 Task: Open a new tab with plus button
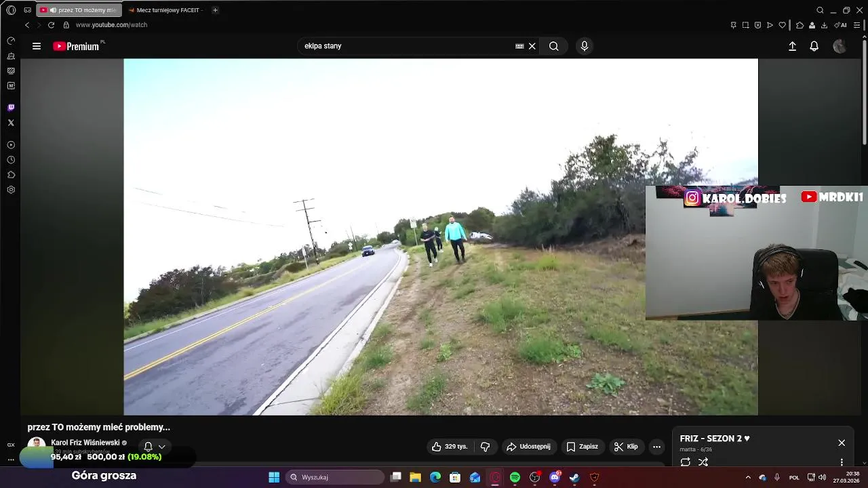(x=215, y=10)
